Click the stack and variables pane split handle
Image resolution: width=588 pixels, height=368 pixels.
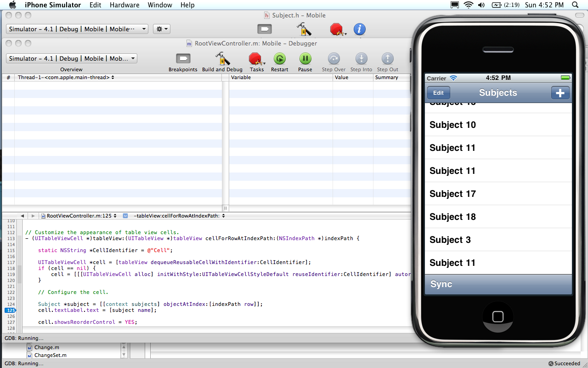pyautogui.click(x=225, y=208)
